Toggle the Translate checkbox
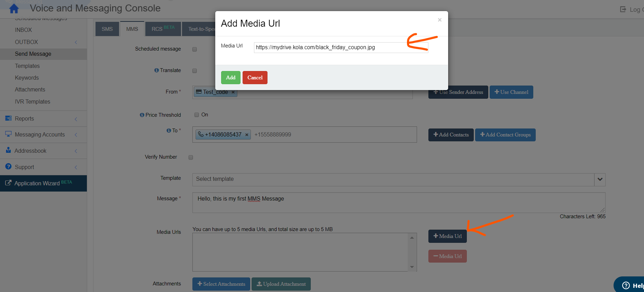 click(194, 71)
